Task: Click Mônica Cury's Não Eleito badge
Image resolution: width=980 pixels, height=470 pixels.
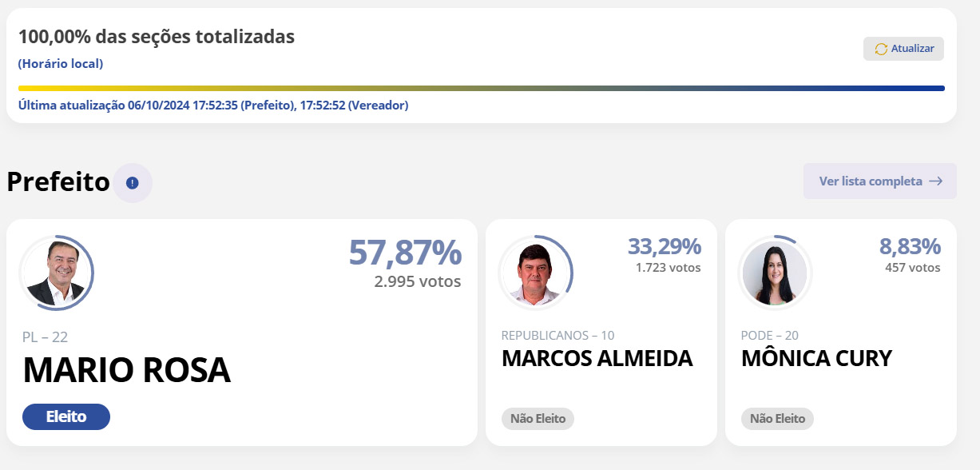Action: pos(777,418)
